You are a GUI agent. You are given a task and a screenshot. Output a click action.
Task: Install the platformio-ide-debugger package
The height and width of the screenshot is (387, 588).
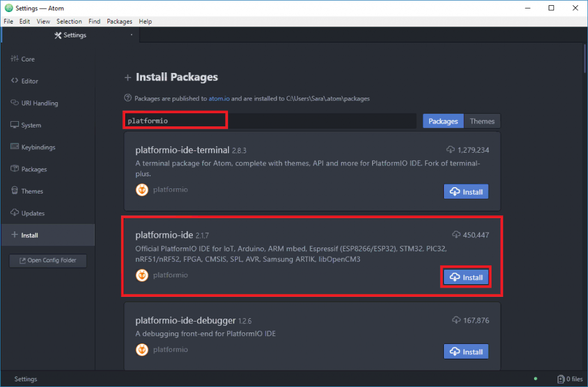466,351
